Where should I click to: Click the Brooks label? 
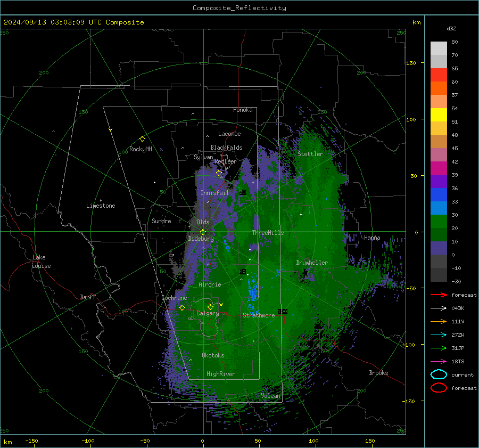(378, 373)
